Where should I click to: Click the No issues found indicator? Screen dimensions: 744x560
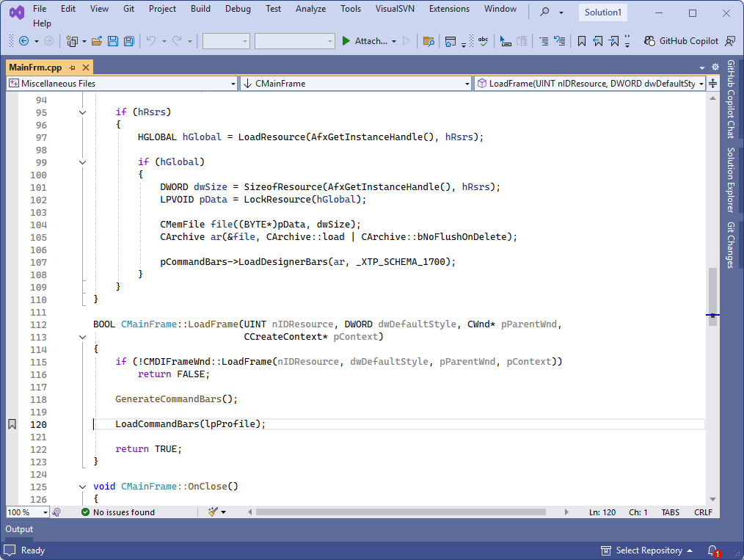coord(118,512)
